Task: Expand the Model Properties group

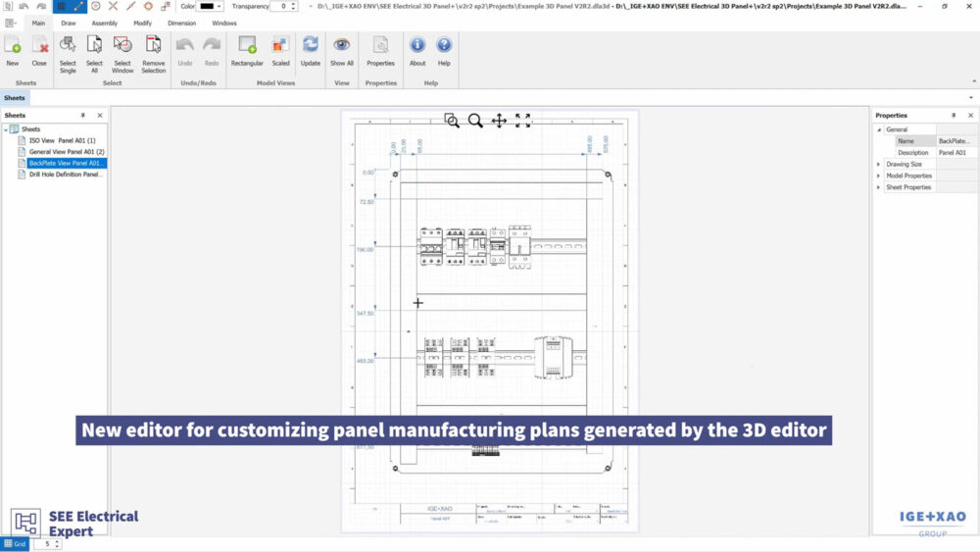Action: 879,176
